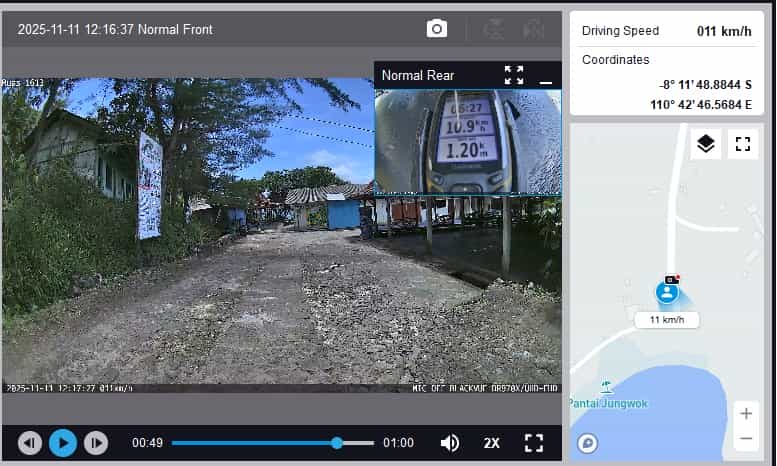Step forward to the next frame
The image size is (777, 466).
[95, 442]
